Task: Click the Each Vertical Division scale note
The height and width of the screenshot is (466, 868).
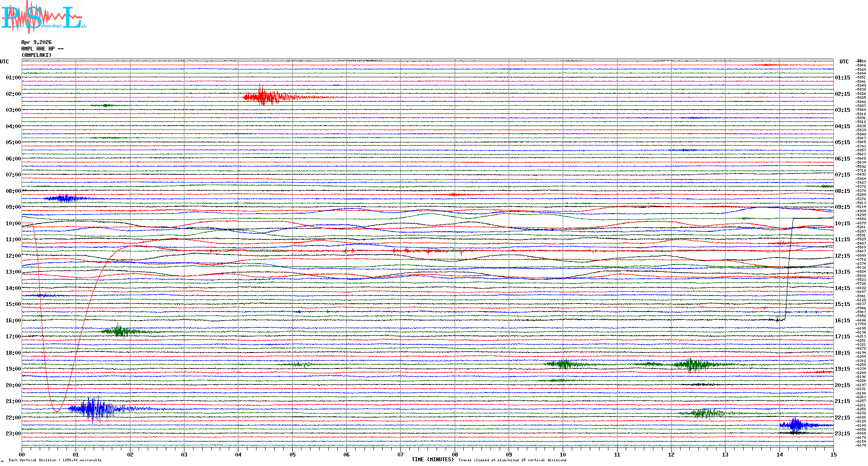Action: coord(55,460)
